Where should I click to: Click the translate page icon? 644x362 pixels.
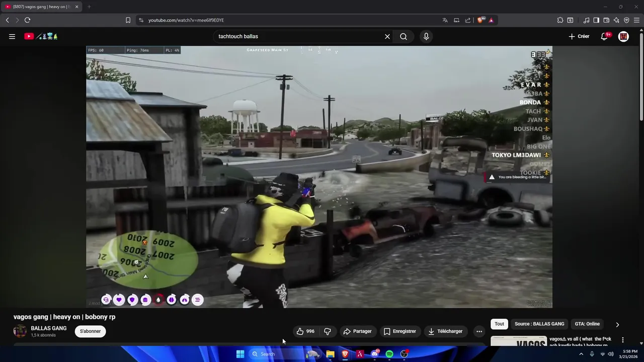[x=445, y=20]
